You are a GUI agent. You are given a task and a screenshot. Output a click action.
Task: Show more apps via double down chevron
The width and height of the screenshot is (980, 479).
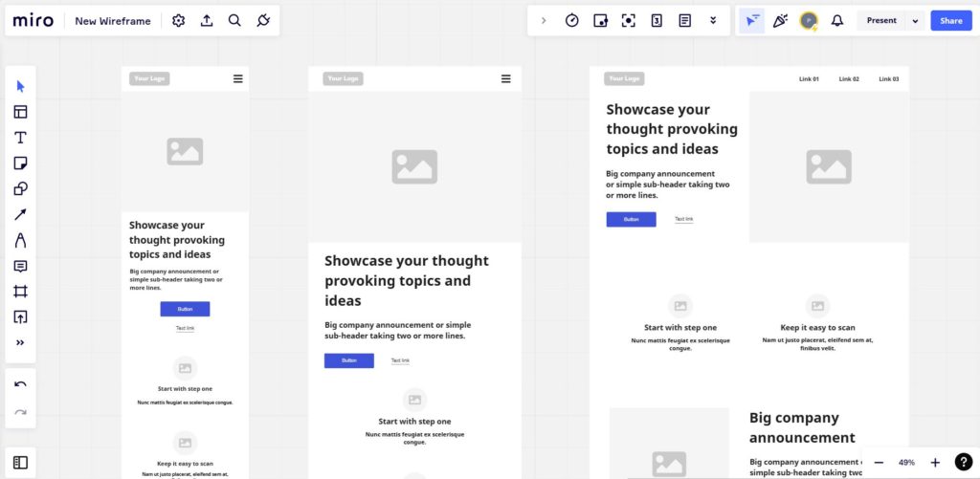coord(713,21)
